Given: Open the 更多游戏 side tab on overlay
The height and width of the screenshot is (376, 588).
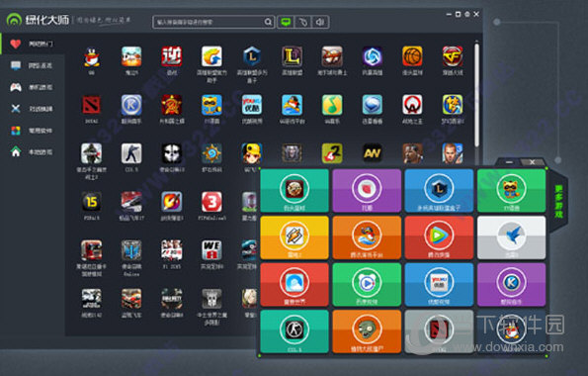Looking at the screenshot, I should [x=558, y=201].
